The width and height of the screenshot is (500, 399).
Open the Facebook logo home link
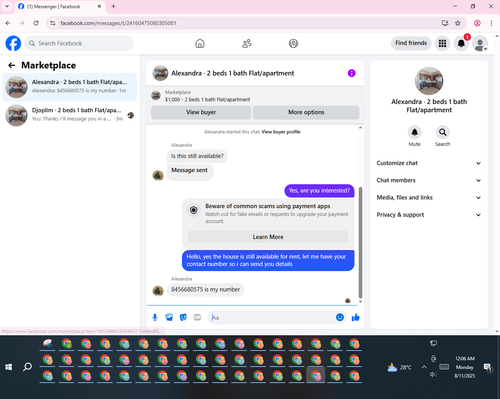click(x=13, y=43)
